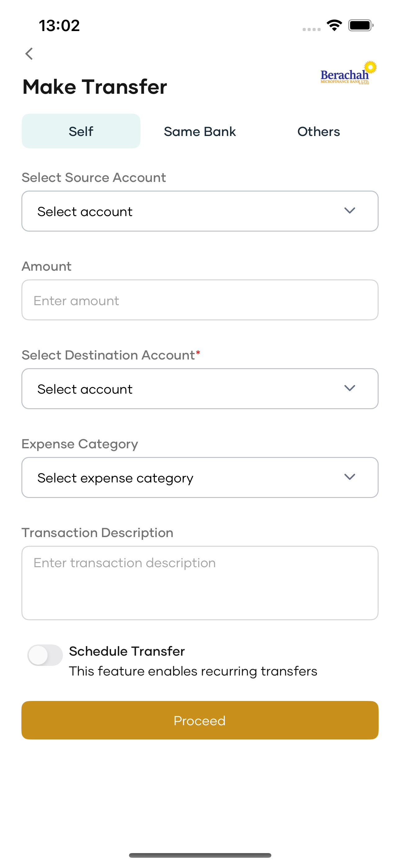Screen dimensions: 400x868
Task: Tap the Berachah Microfinance Bank logo
Action: [349, 73]
